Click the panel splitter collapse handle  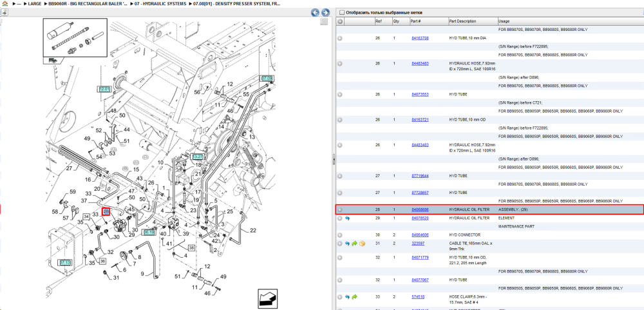coord(334,159)
